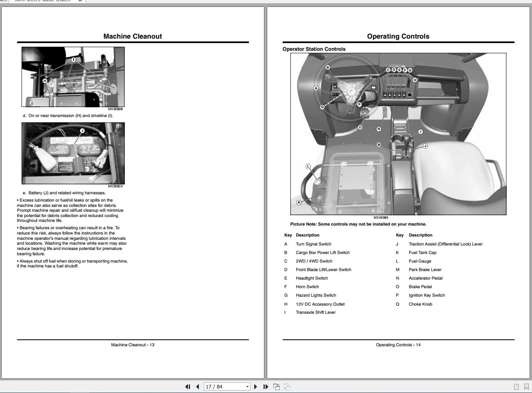Screen dimensions: 532x393
Task: Click the Ignition Key Switch key entry
Action: tap(427, 295)
